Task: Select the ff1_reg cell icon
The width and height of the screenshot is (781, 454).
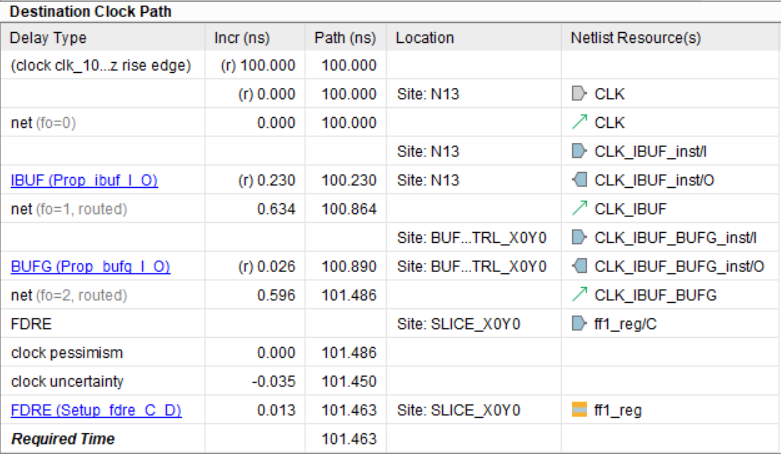Action: [578, 410]
